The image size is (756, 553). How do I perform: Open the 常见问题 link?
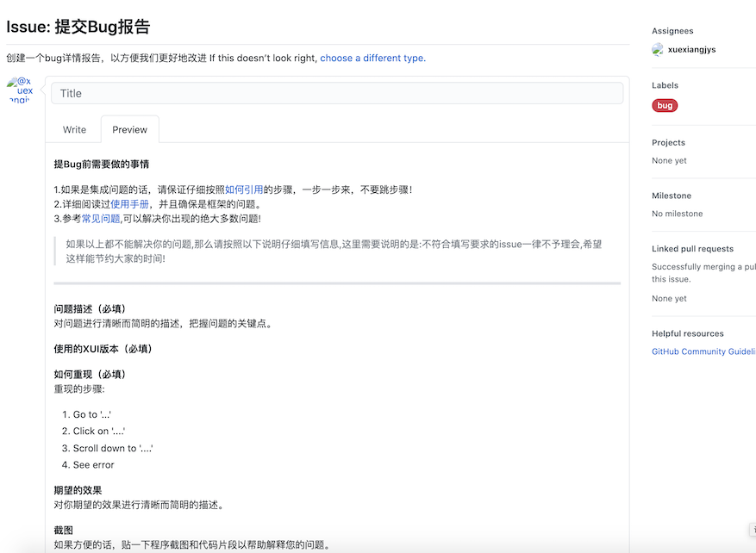click(101, 219)
